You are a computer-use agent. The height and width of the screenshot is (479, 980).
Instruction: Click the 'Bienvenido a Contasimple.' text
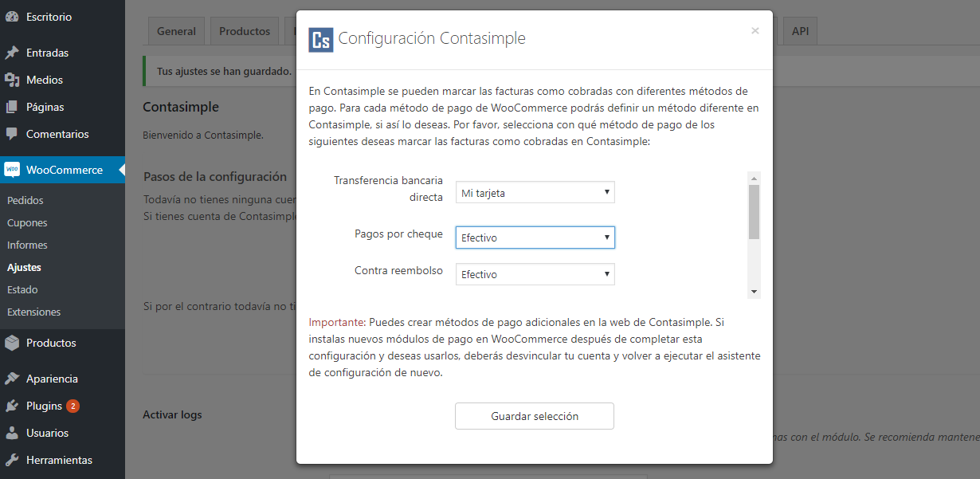click(x=203, y=135)
